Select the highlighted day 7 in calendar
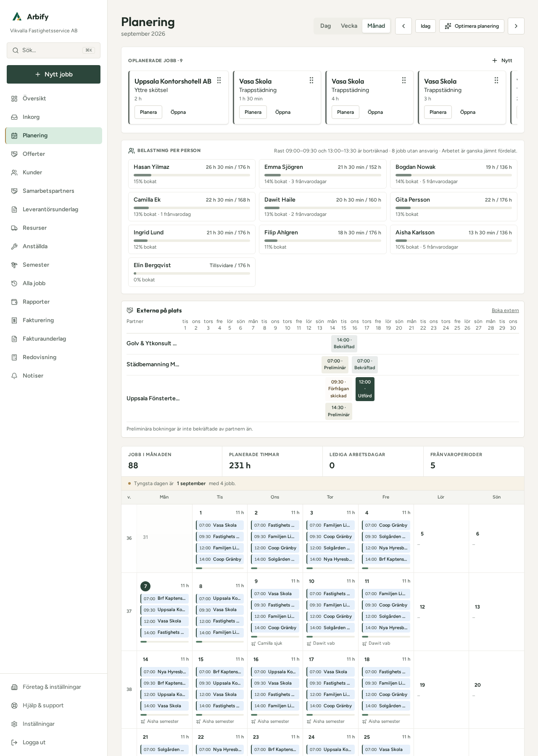538x756 pixels. (145, 586)
